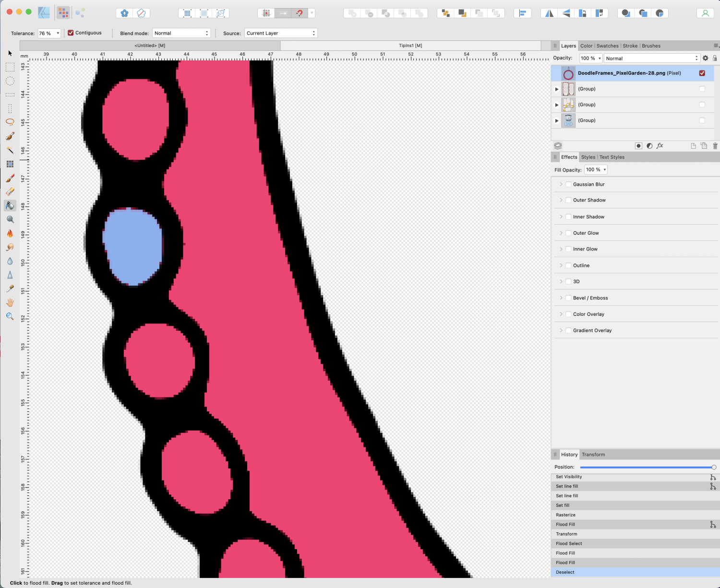Select the Colour Picker tool
Image resolution: width=720 pixels, height=588 pixels.
10,288
